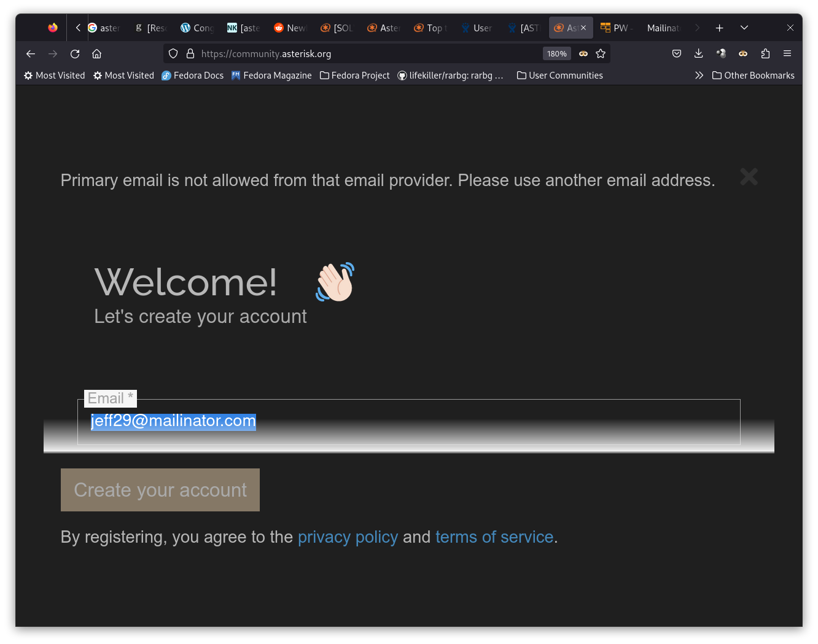Screen dimensions: 818x644
Task: Open the Fedora Magazine bookmark
Action: [x=271, y=76]
